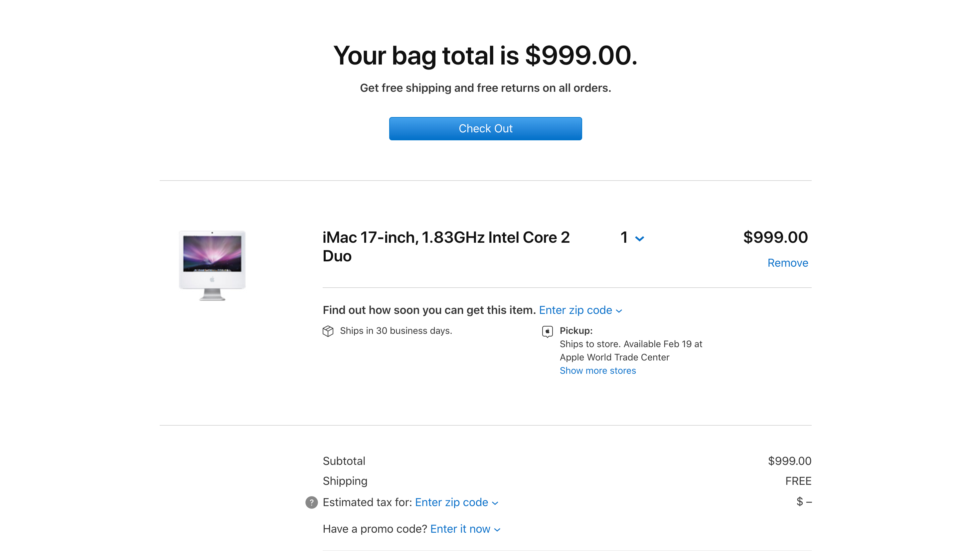
Task: Click the shipping box icon
Action: pyautogui.click(x=328, y=331)
